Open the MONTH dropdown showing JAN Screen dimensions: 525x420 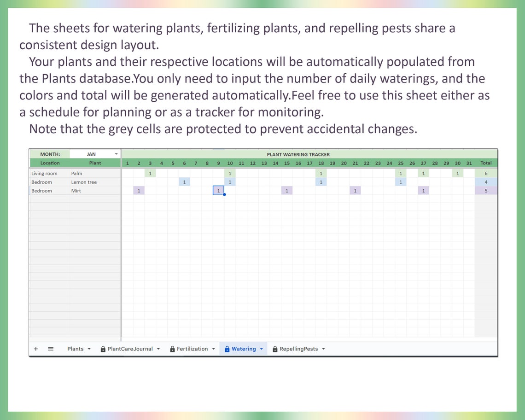116,154
